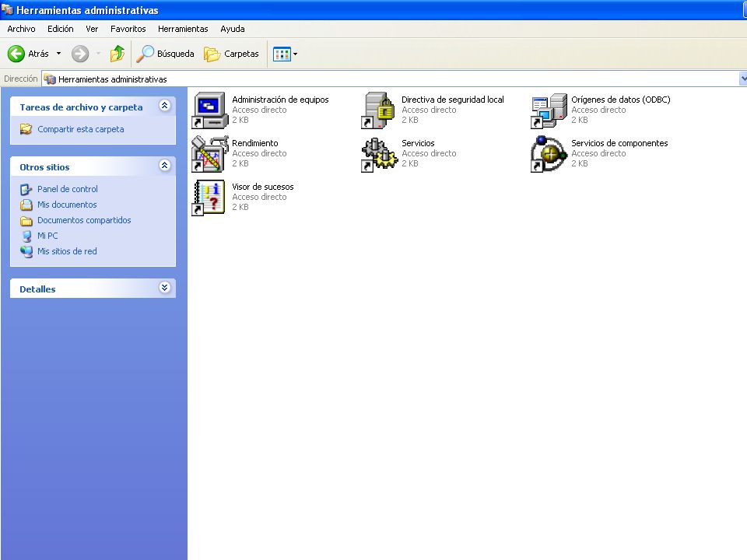This screenshot has height=560, width=747.
Task: Click the Mis sitios de red icon
Action: (26, 252)
